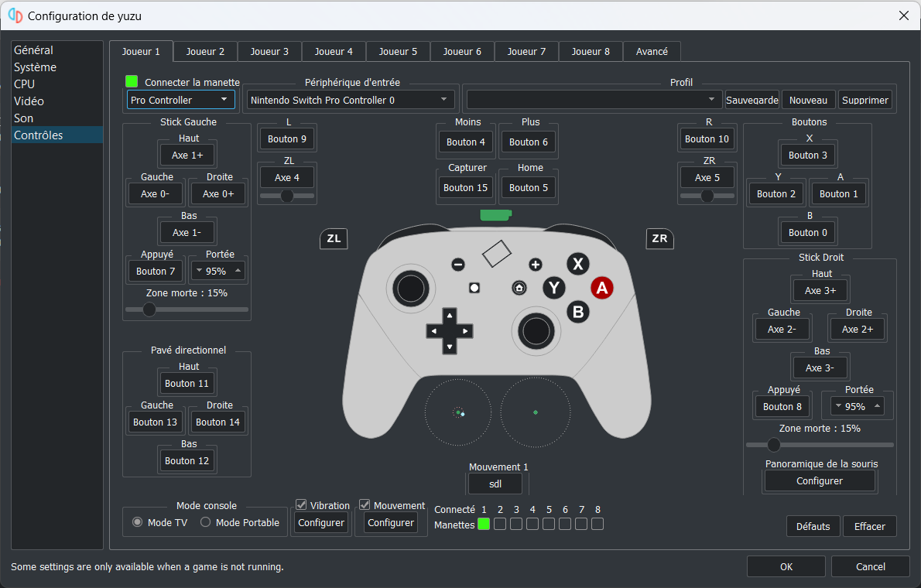Screen dimensions: 921x588
Task: Click the Effacer button
Action: (869, 526)
